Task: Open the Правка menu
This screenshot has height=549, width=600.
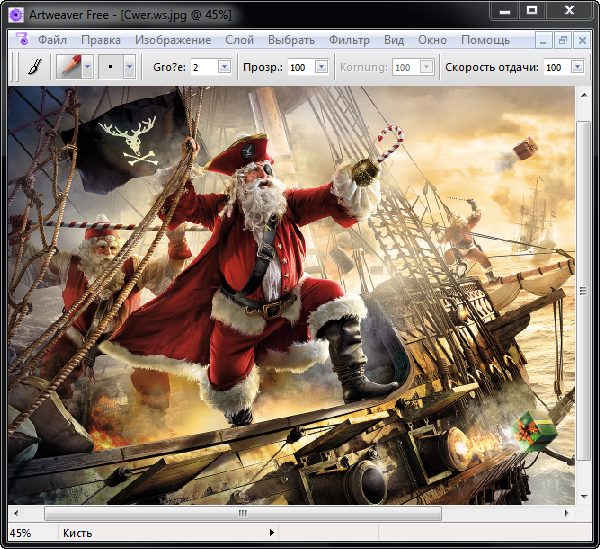Action: pos(101,40)
